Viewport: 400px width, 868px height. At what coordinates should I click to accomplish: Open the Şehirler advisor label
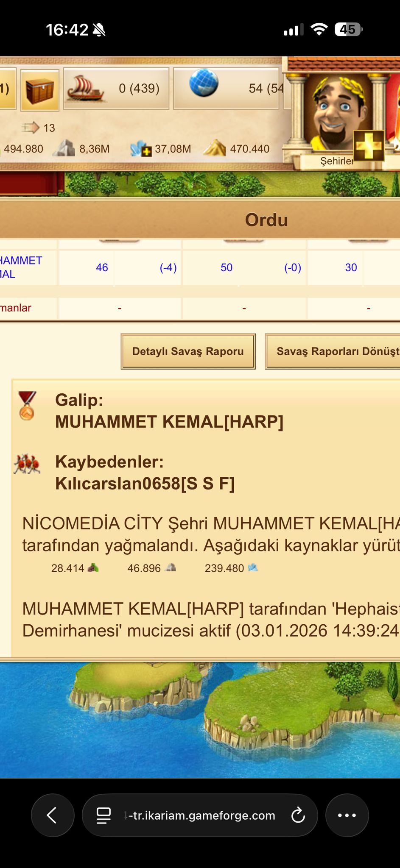336,161
